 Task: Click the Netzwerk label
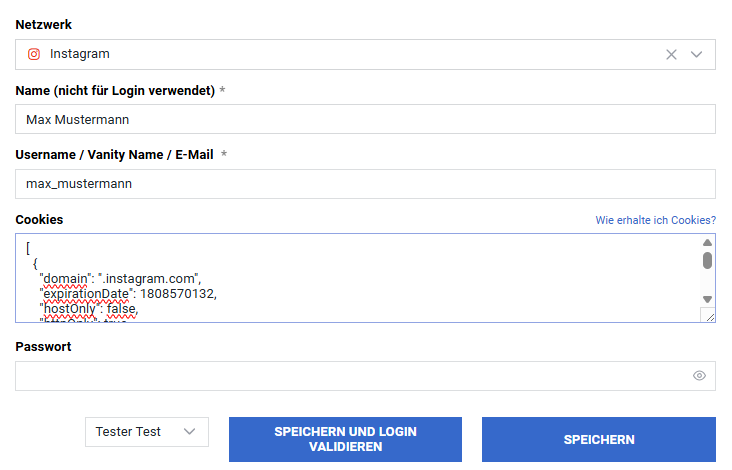[x=44, y=24]
